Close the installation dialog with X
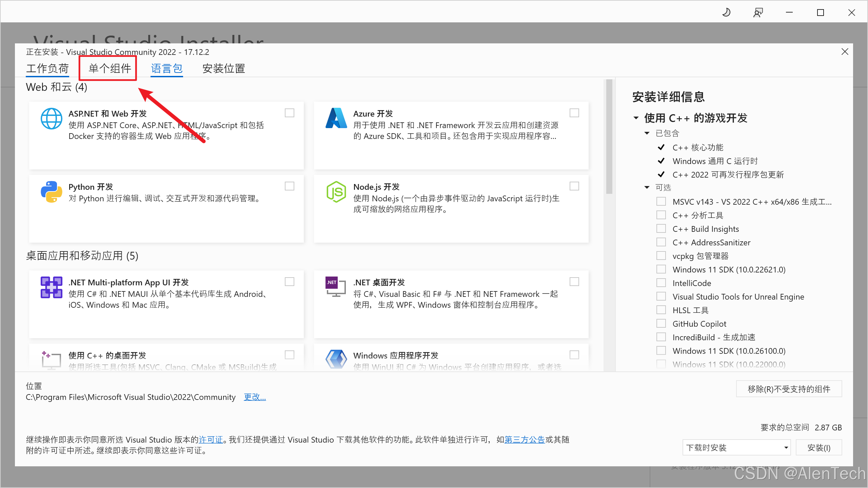Screen dimensions: 868x488 coord(845,52)
